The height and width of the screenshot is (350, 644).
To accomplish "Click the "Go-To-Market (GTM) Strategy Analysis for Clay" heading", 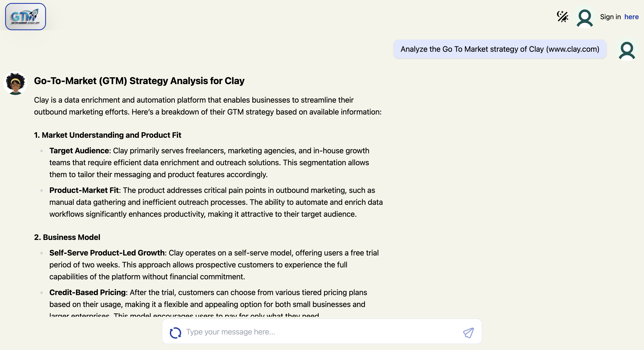I will (x=139, y=81).
